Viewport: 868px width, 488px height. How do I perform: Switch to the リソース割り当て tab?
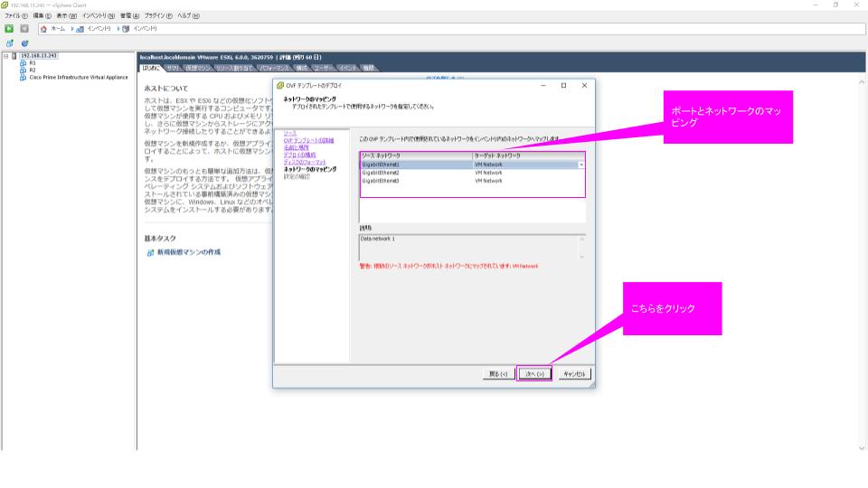point(233,68)
